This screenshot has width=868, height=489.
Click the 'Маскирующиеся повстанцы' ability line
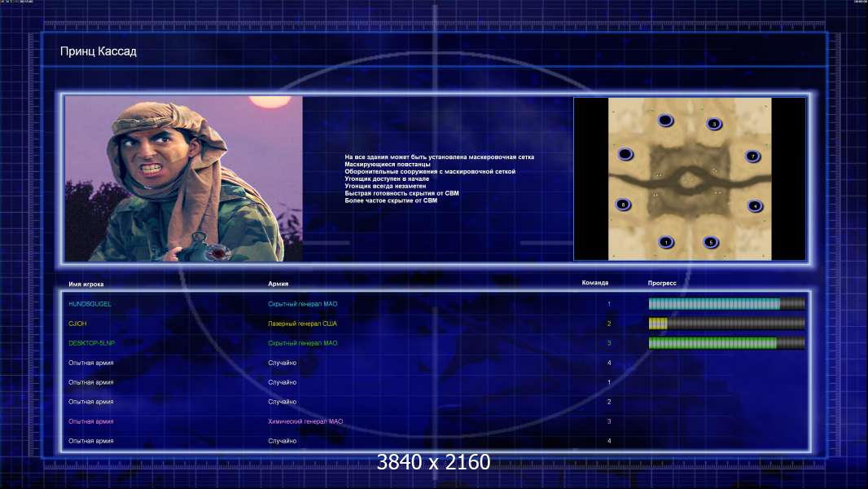(388, 165)
